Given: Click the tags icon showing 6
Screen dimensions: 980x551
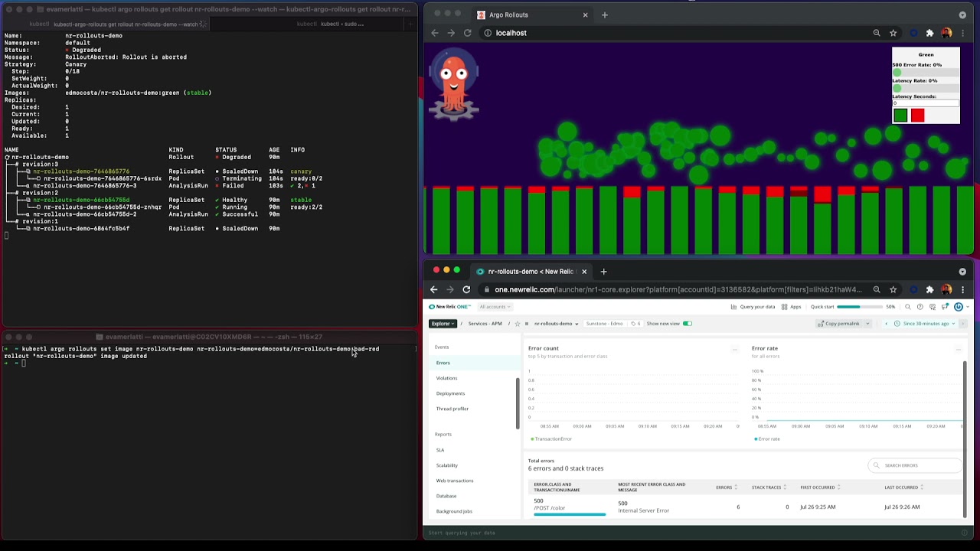Looking at the screenshot, I should coord(635,324).
